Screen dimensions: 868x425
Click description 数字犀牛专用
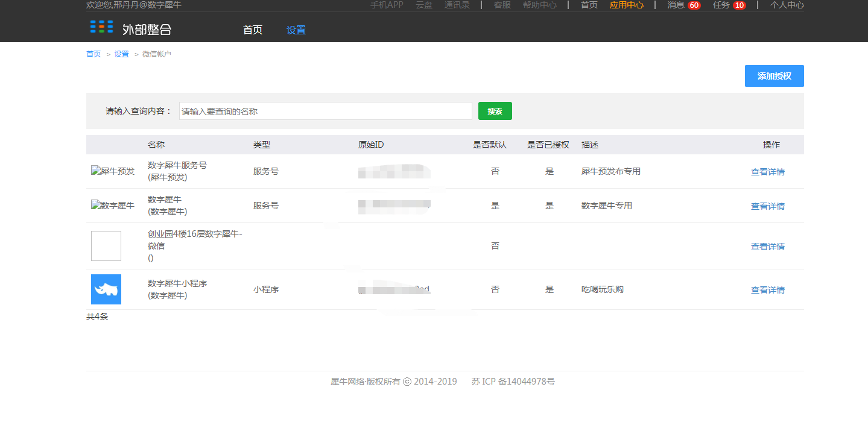coord(607,206)
